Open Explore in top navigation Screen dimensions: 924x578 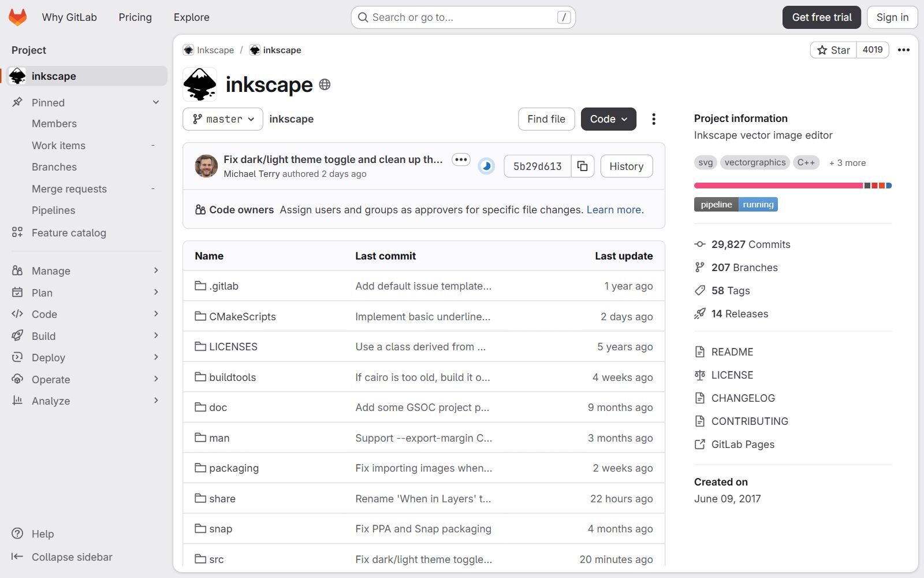point(192,17)
